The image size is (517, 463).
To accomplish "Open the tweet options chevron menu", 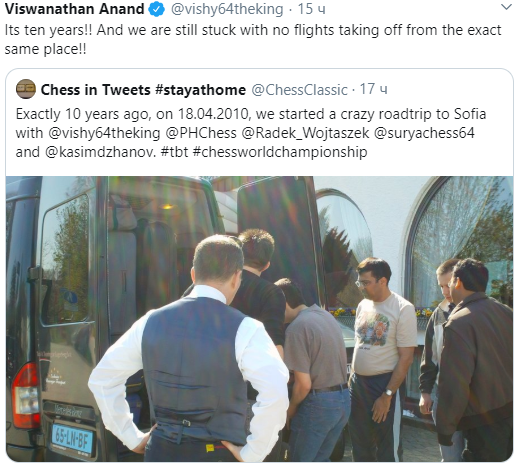I will (506, 7).
